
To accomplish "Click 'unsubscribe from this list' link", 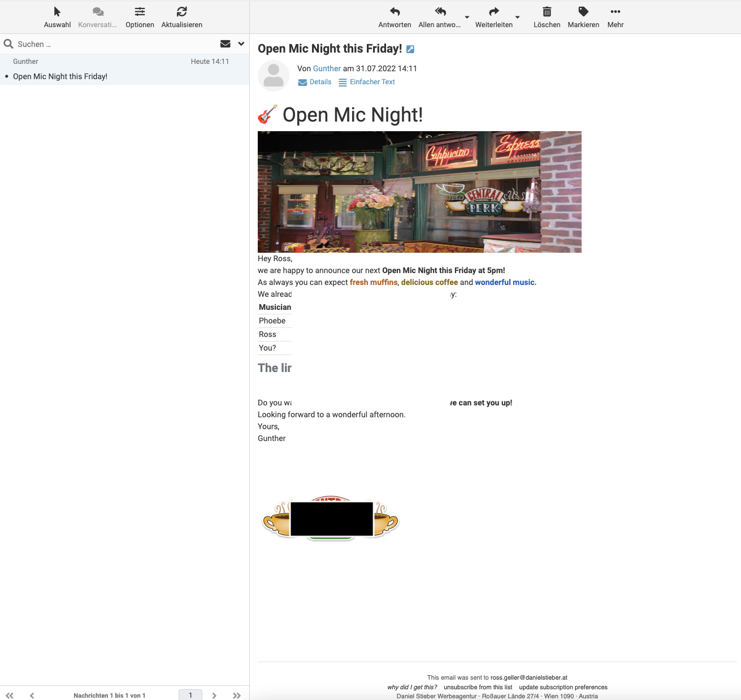I will [x=478, y=688].
